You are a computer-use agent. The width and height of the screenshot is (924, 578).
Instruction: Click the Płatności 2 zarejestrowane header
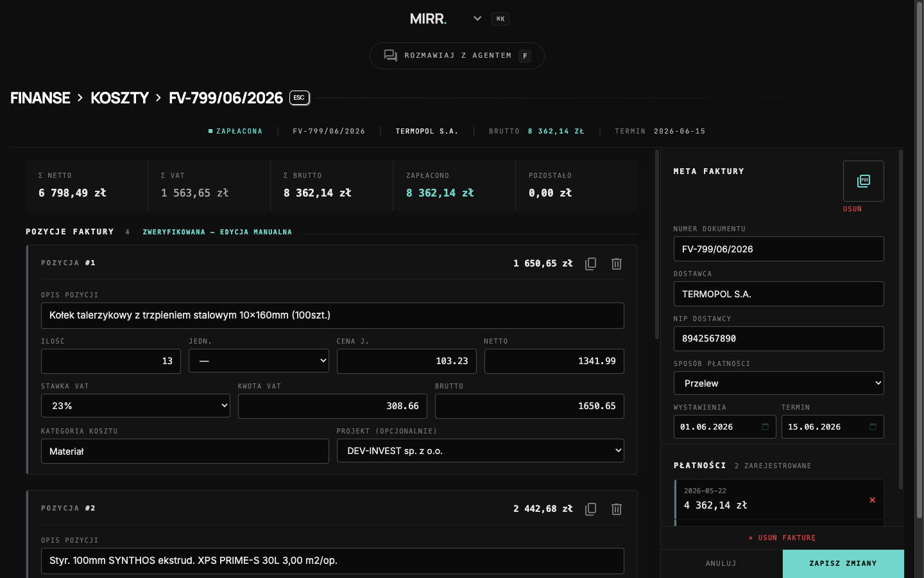tap(742, 466)
